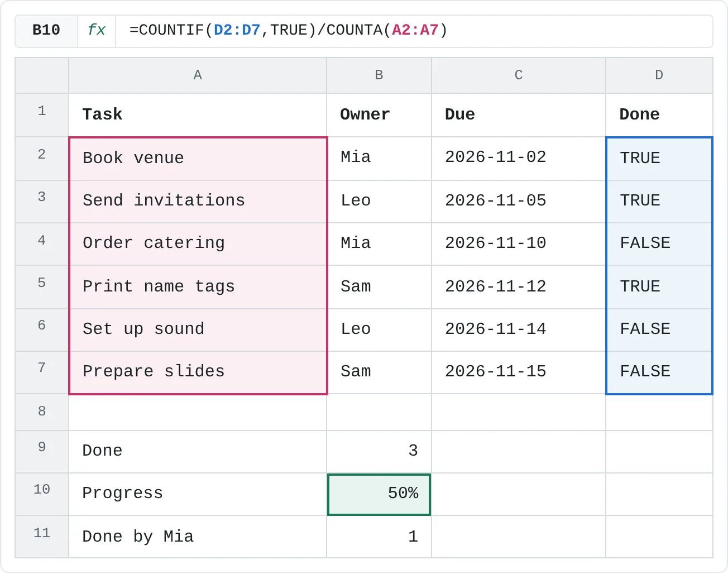Select row 1 header
Viewport: 728px width, 574px height.
pyautogui.click(x=42, y=115)
